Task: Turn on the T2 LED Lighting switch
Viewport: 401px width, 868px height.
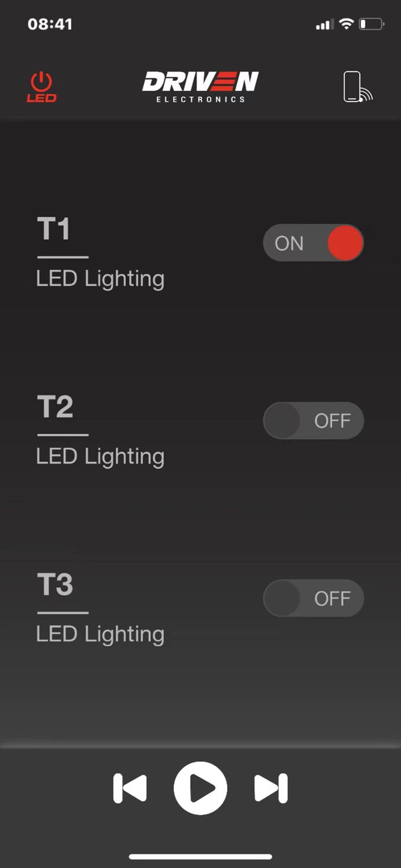Action: tap(313, 420)
